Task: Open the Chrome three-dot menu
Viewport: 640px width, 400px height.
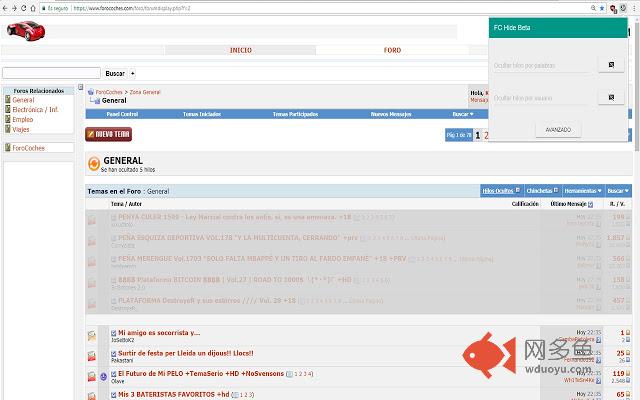Action: [x=634, y=8]
